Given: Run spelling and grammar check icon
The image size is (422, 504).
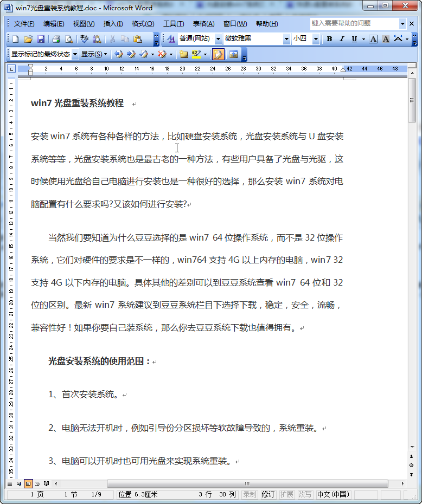Looking at the screenshot, I should tap(84, 39).
